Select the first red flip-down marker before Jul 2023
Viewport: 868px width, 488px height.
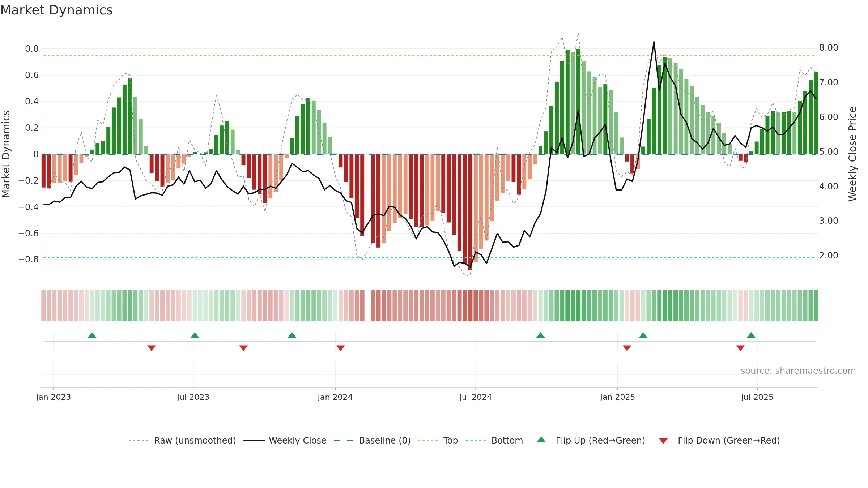pyautogui.click(x=152, y=348)
